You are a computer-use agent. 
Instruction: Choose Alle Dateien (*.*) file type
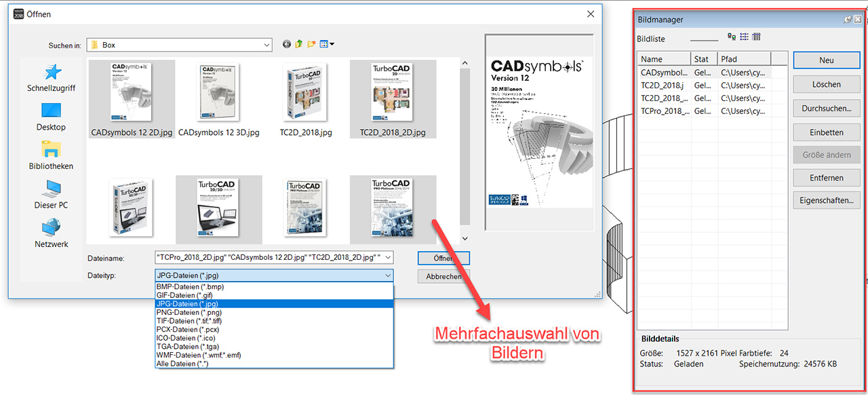click(x=274, y=364)
